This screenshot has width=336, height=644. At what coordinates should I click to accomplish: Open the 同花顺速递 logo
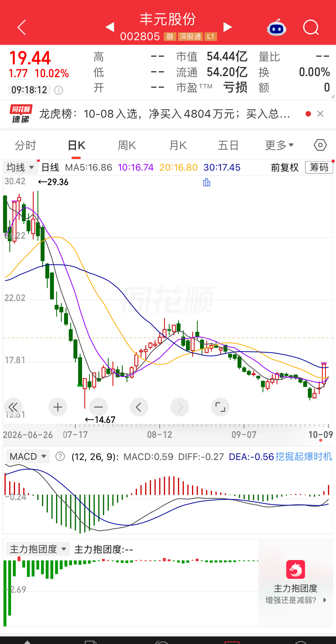tap(21, 114)
